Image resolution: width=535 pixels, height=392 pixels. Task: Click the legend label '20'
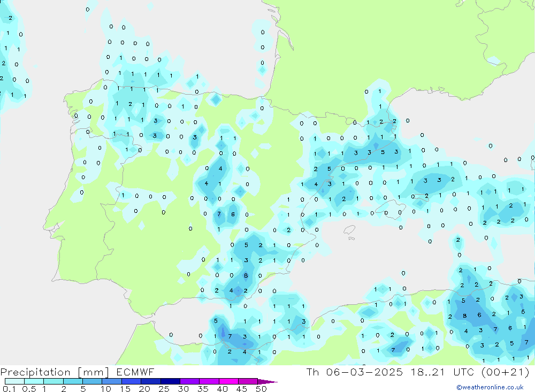point(144,389)
